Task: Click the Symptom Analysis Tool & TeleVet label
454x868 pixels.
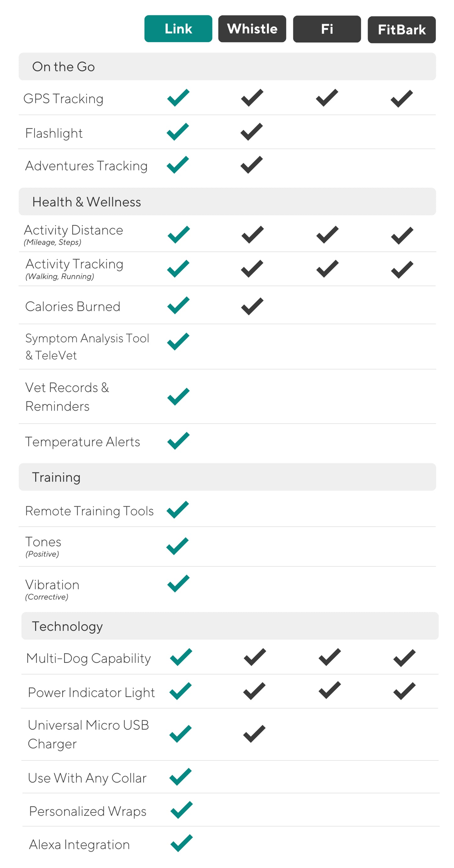Action: [87, 346]
